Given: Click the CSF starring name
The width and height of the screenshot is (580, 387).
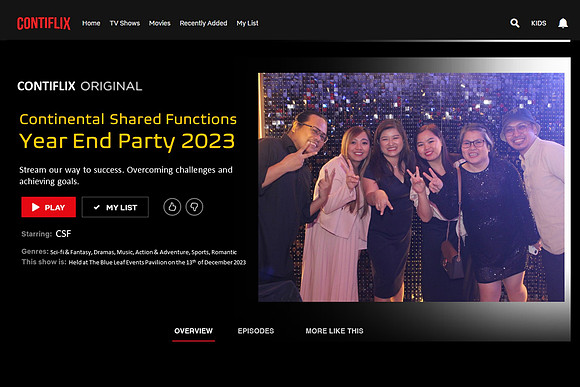Looking at the screenshot, I should 63,234.
